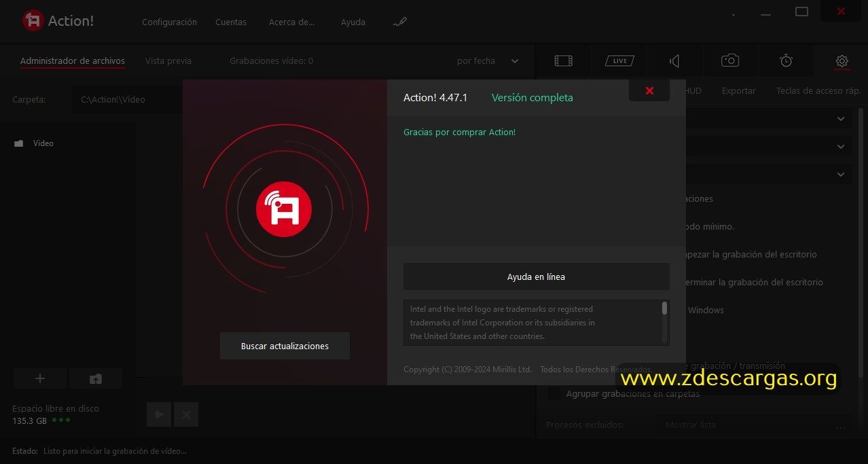This screenshot has width=868, height=464.
Task: Click the 'Versión completa' label
Action: [x=532, y=97]
